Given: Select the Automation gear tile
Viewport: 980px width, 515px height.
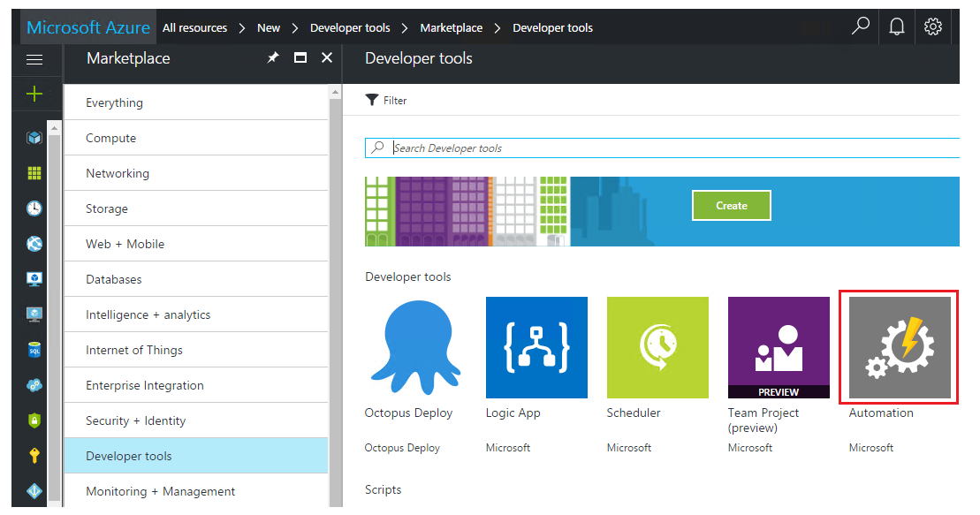Looking at the screenshot, I should pyautogui.click(x=900, y=347).
